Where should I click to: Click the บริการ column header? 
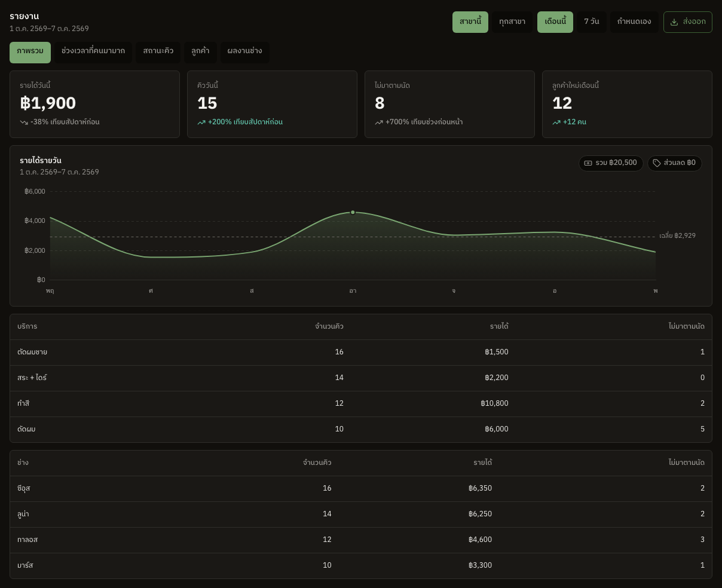point(27,326)
